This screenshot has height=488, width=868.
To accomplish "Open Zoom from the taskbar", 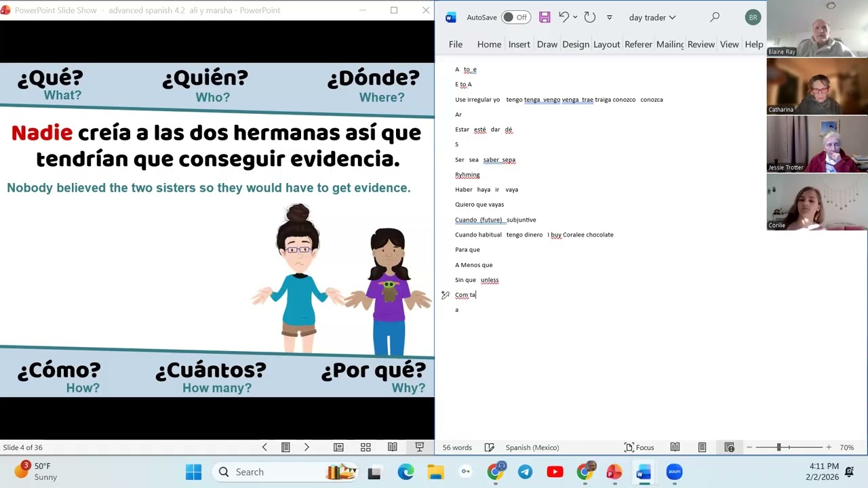I will click(674, 472).
